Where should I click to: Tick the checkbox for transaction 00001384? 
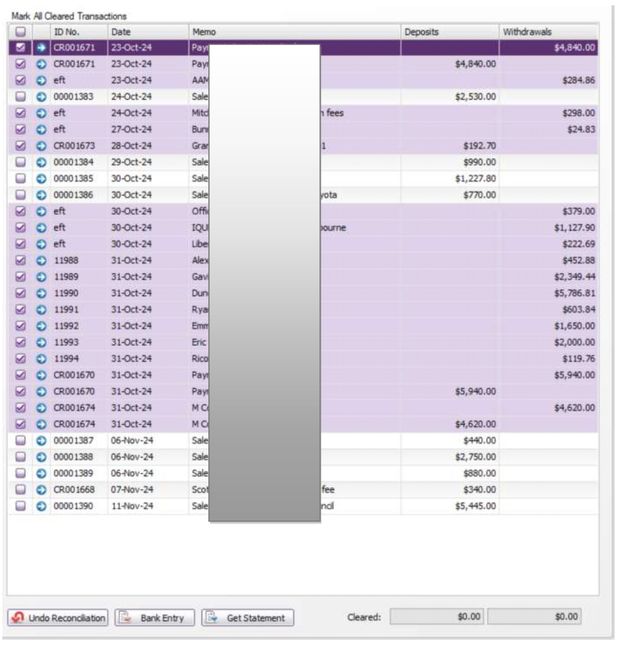click(x=20, y=162)
